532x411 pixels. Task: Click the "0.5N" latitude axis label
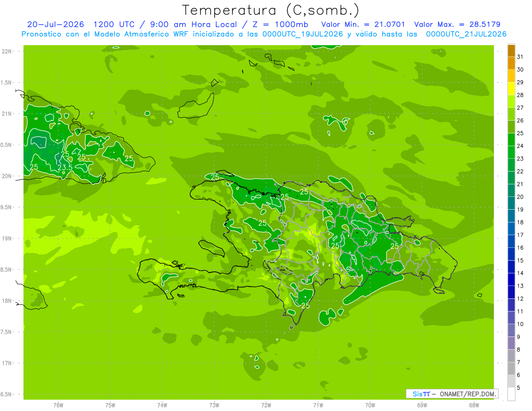(7, 145)
